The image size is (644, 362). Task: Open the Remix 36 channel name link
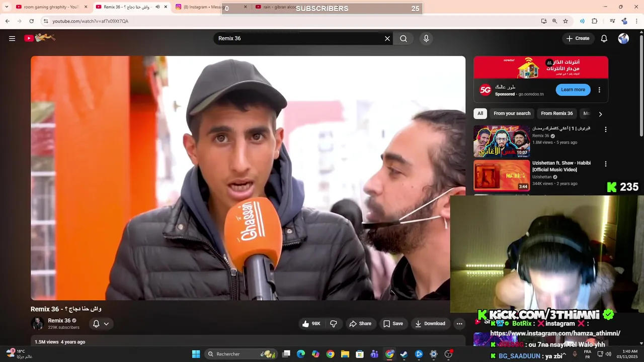[x=59, y=320]
